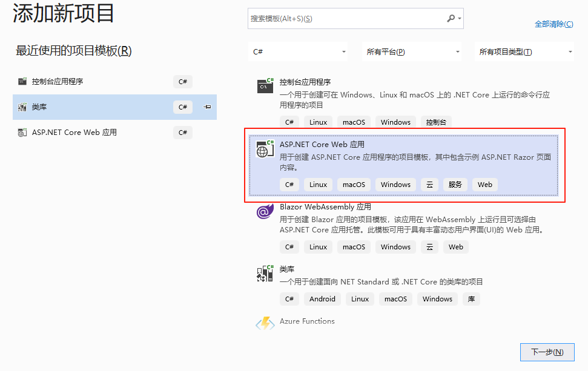This screenshot has height=371, width=588.
Task: Expand the search options arrow
Action: pyautogui.click(x=460, y=18)
